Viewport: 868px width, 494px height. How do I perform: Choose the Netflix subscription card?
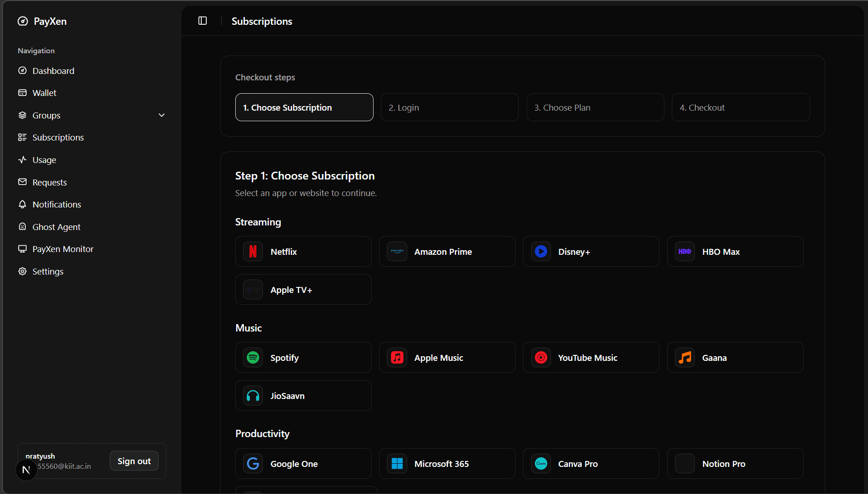[x=303, y=252]
